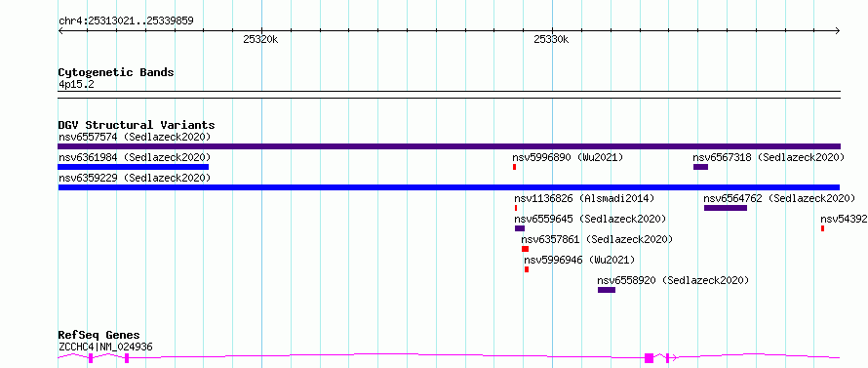The width and height of the screenshot is (868, 368).
Task: Click the red marker under the nsv54392 label
Action: pyautogui.click(x=822, y=228)
